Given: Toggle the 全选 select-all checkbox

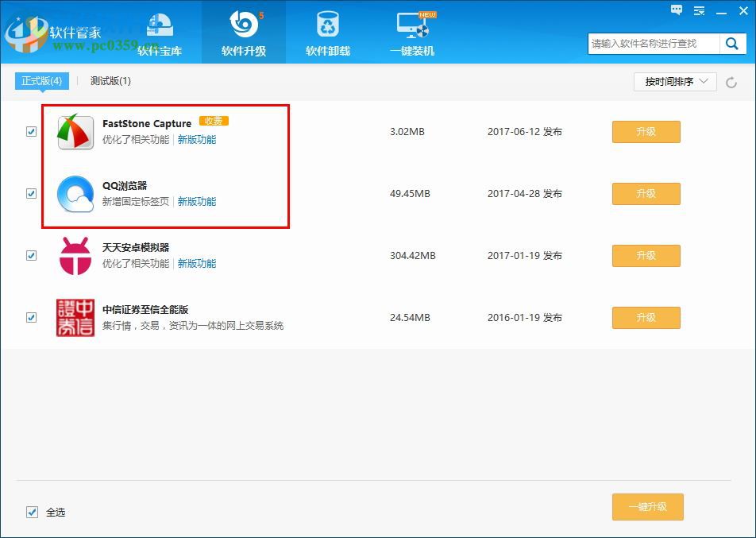Looking at the screenshot, I should click(x=31, y=512).
